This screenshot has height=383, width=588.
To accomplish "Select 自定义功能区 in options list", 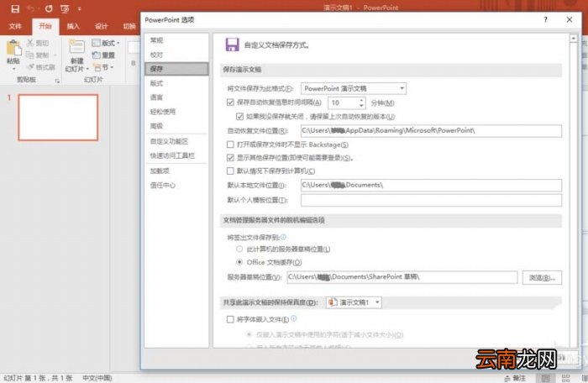I will [176, 141].
